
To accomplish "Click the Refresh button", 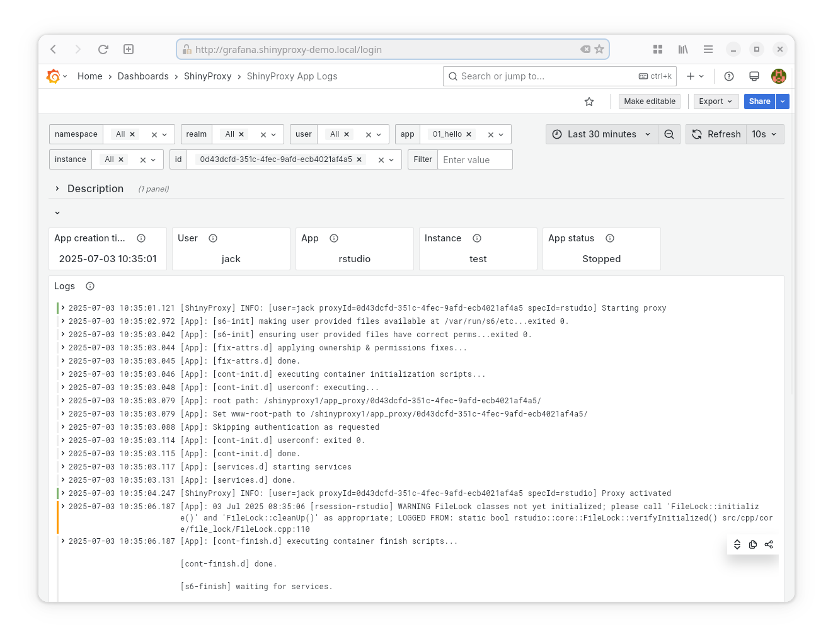I will (x=716, y=134).
